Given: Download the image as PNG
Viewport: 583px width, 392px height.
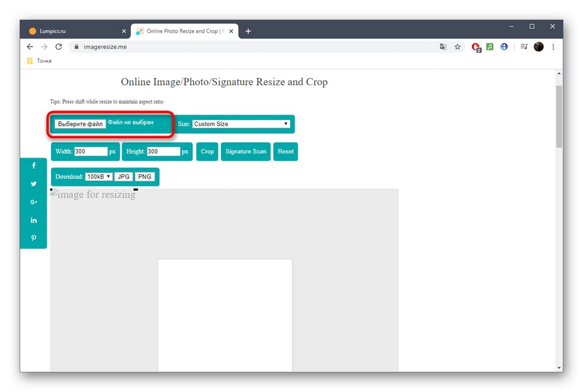Looking at the screenshot, I should 145,177.
